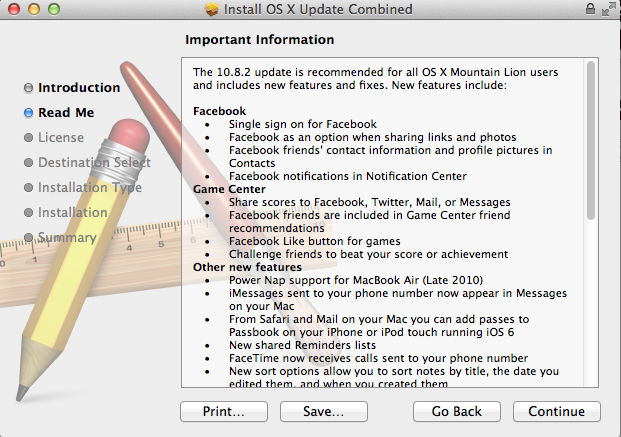Viewport: 621px width, 437px height.
Task: Click the Read Me vertical scrollbar thumb
Action: point(591,140)
